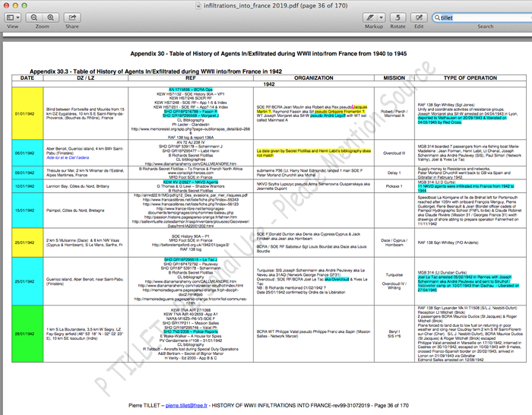Select the Markup pen tool
The width and height of the screenshot is (532, 415).
[x=368, y=16]
